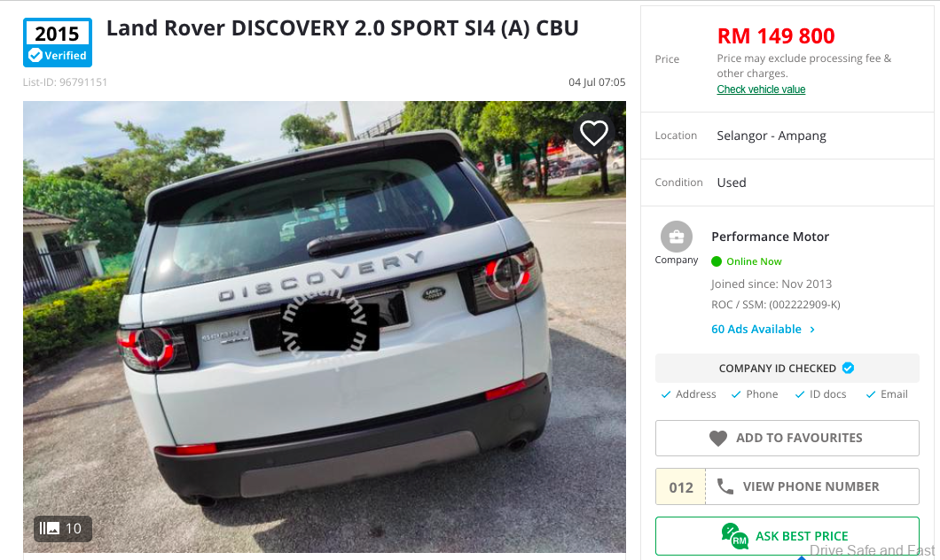Click the phone handset icon

(725, 486)
